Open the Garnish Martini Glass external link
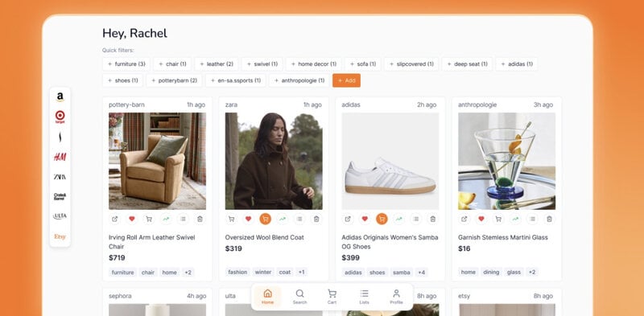 (x=464, y=220)
